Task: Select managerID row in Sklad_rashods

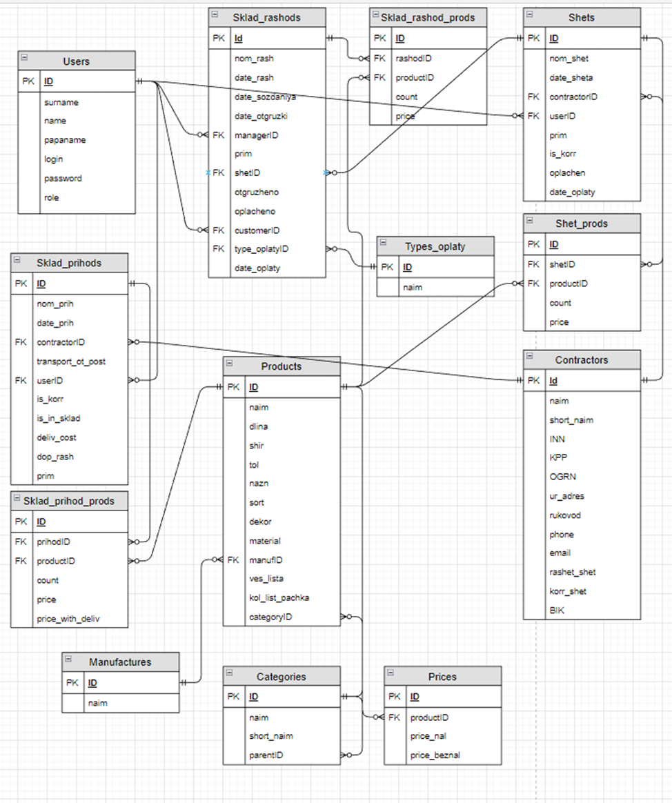Action: (267, 135)
